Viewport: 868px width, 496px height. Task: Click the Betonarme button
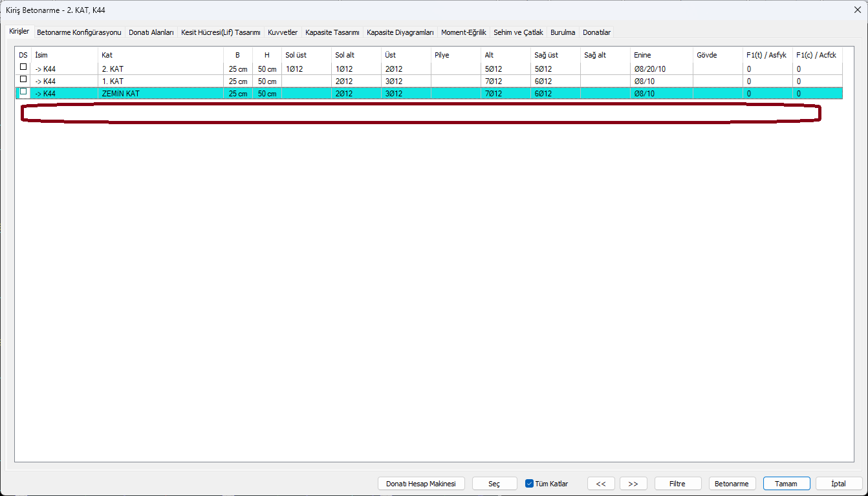pyautogui.click(x=733, y=484)
